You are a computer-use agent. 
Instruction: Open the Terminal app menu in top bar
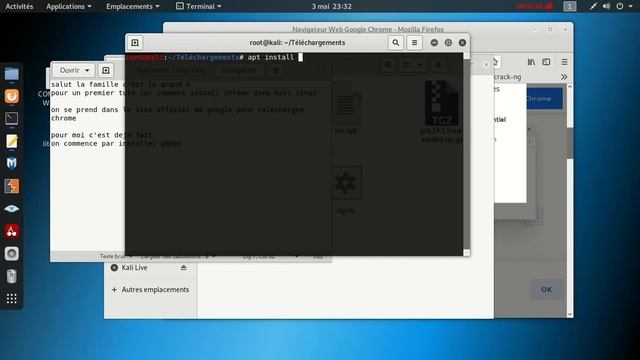tap(199, 6)
